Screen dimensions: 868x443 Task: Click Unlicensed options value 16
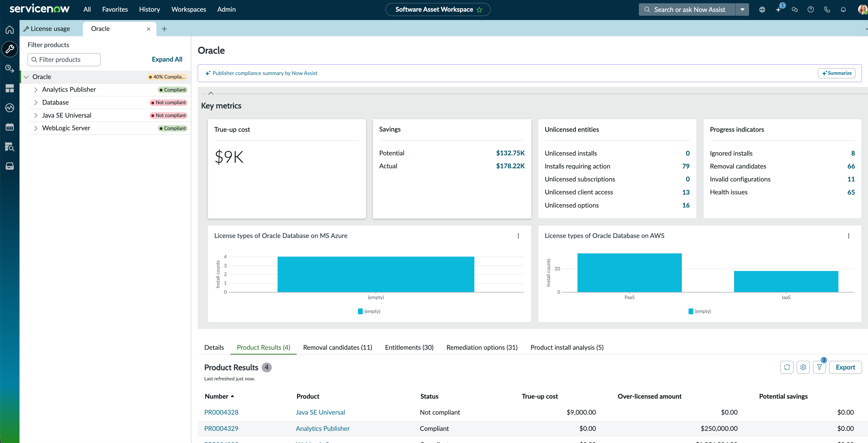click(686, 206)
